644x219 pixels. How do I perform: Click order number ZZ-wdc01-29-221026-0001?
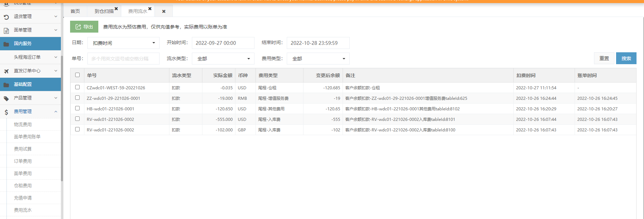(113, 98)
